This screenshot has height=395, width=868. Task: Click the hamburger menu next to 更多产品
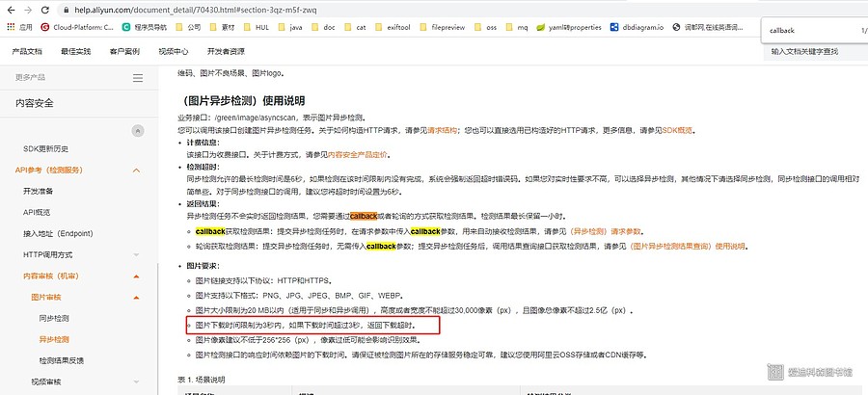(138, 78)
